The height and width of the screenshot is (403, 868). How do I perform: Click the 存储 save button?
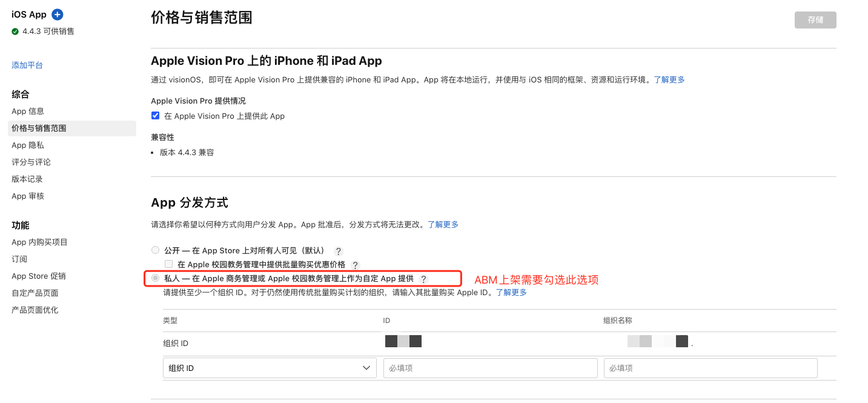[815, 19]
